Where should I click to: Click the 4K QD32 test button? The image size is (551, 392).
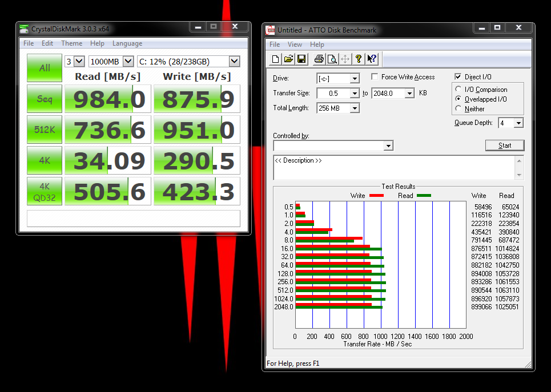click(x=45, y=191)
